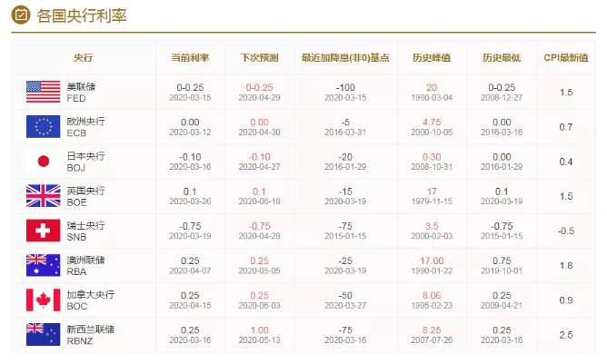
Task: Click the BOE historic peak 17
Action: pos(432,192)
